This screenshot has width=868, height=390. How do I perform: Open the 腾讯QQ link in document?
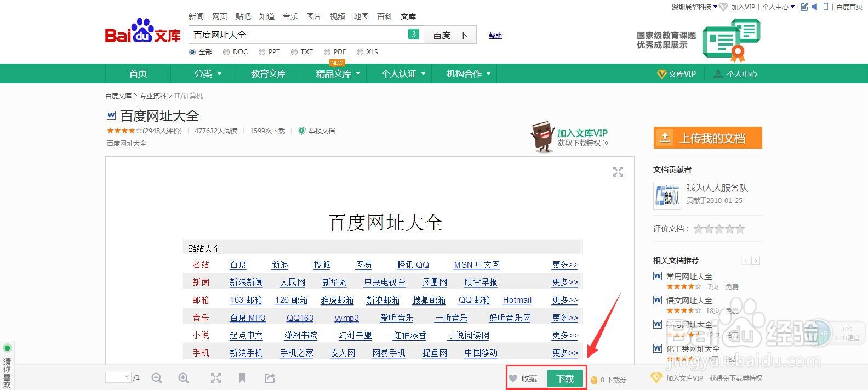(413, 264)
